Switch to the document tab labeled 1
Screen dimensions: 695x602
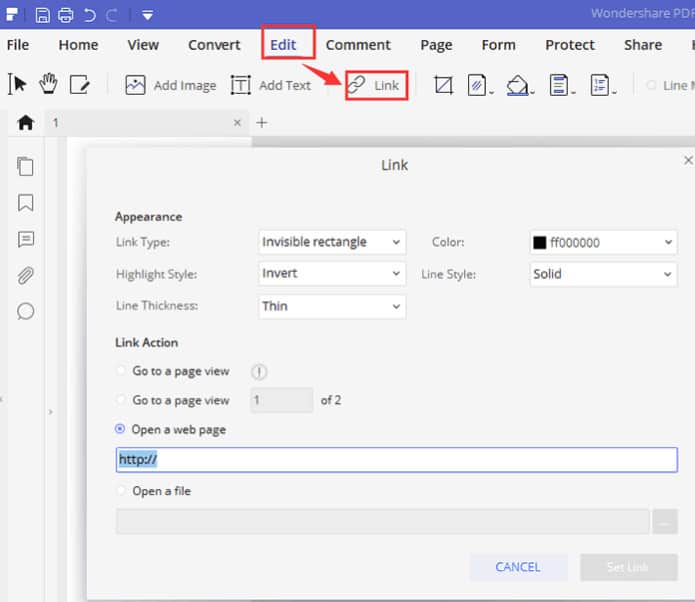(146, 123)
